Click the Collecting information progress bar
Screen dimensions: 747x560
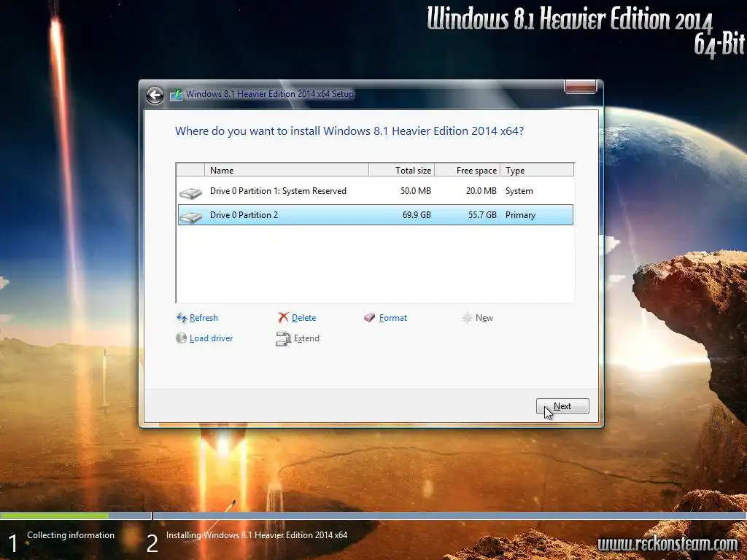(x=76, y=516)
